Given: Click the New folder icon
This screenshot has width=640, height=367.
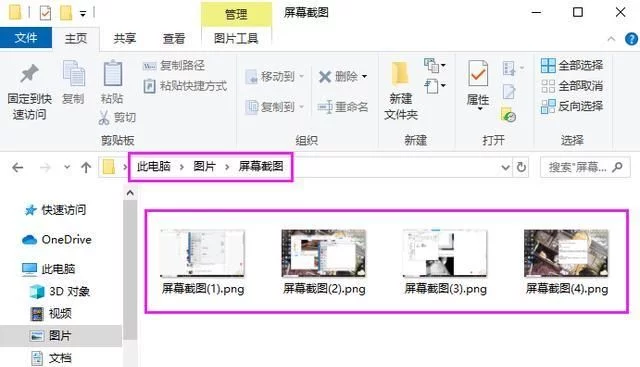Looking at the screenshot, I should pyautogui.click(x=400, y=74).
